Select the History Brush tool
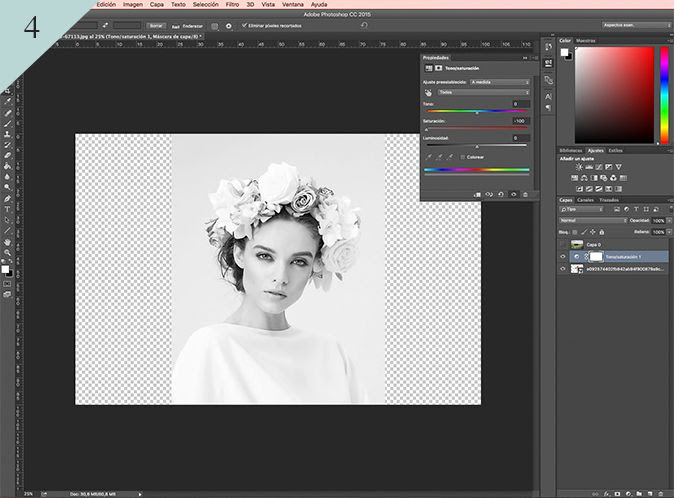The image size is (675, 498). (x=7, y=145)
